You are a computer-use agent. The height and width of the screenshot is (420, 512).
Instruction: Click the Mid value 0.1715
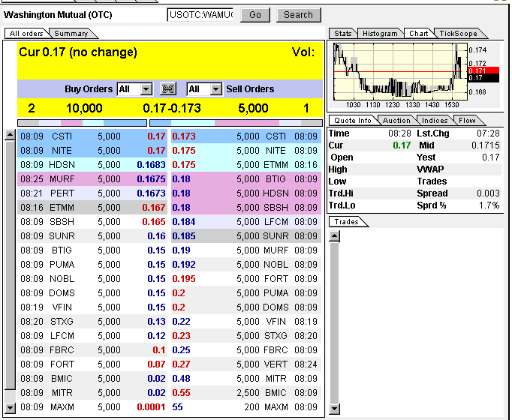click(486, 145)
